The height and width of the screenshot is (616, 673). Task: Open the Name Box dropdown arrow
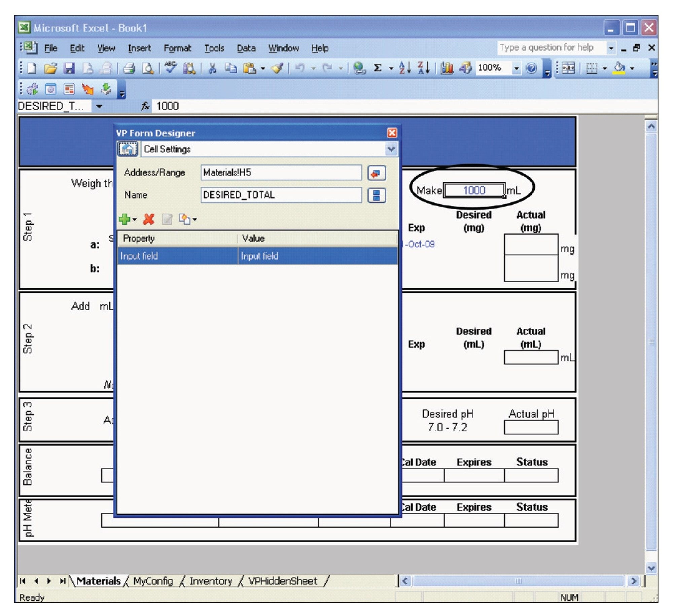99,107
